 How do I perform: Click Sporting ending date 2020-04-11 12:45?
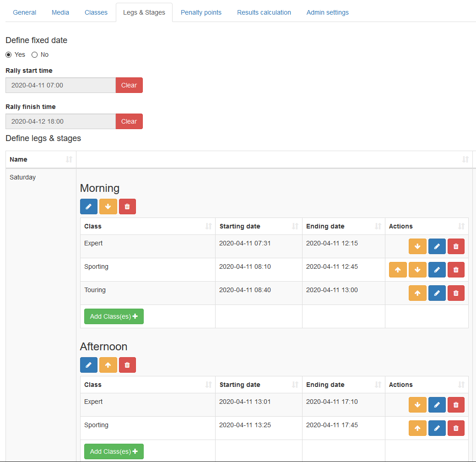pos(332,266)
